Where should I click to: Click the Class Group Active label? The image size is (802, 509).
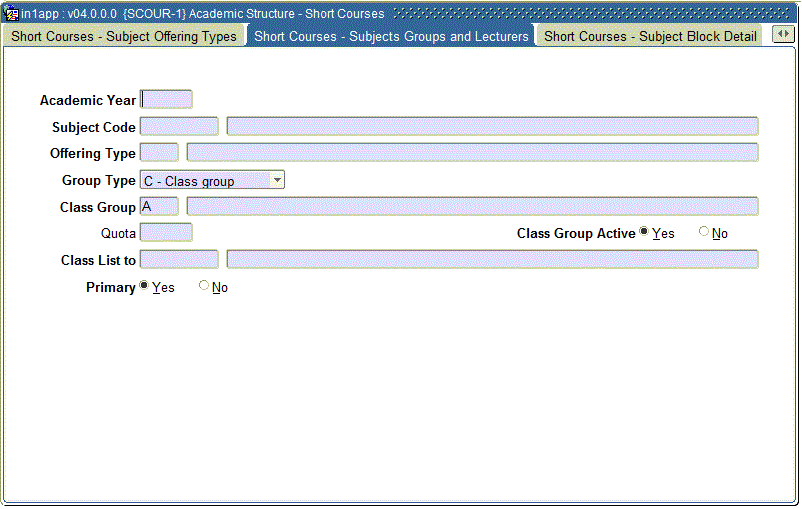576,233
